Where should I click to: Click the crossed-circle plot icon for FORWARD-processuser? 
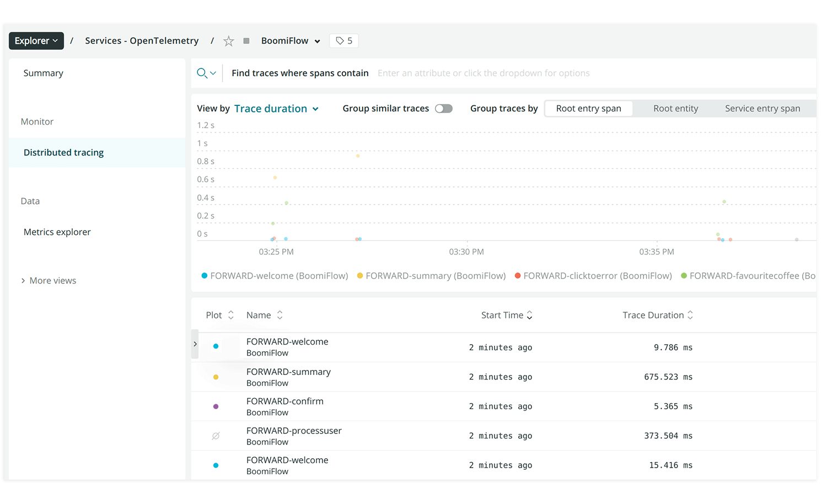[x=216, y=436]
